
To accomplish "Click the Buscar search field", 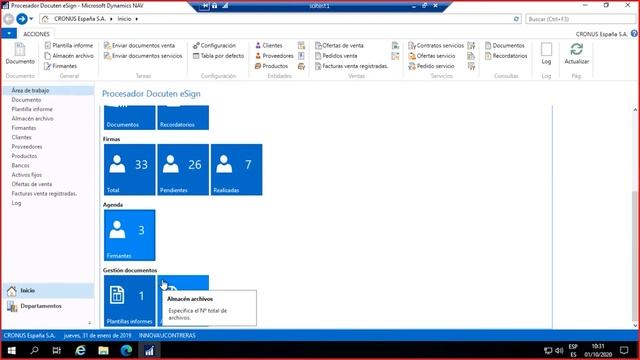I will click(580, 19).
